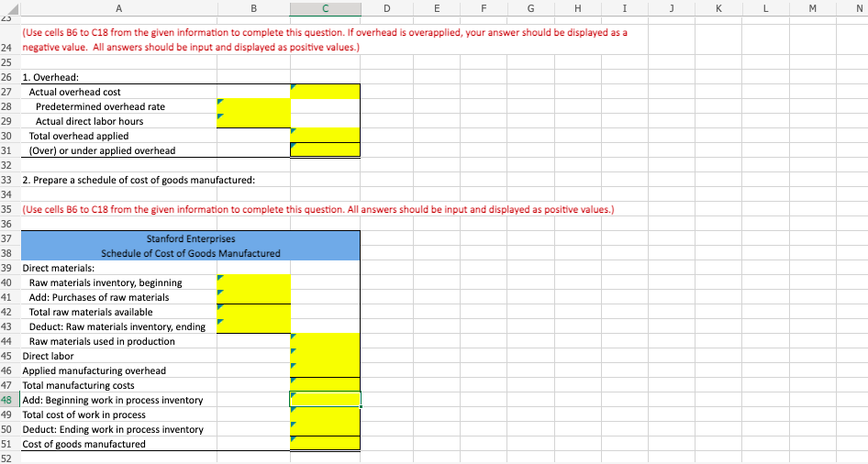This screenshot has height=464, width=868.
Task: Click 'Direct labor' label in row 45
Action: (48, 356)
